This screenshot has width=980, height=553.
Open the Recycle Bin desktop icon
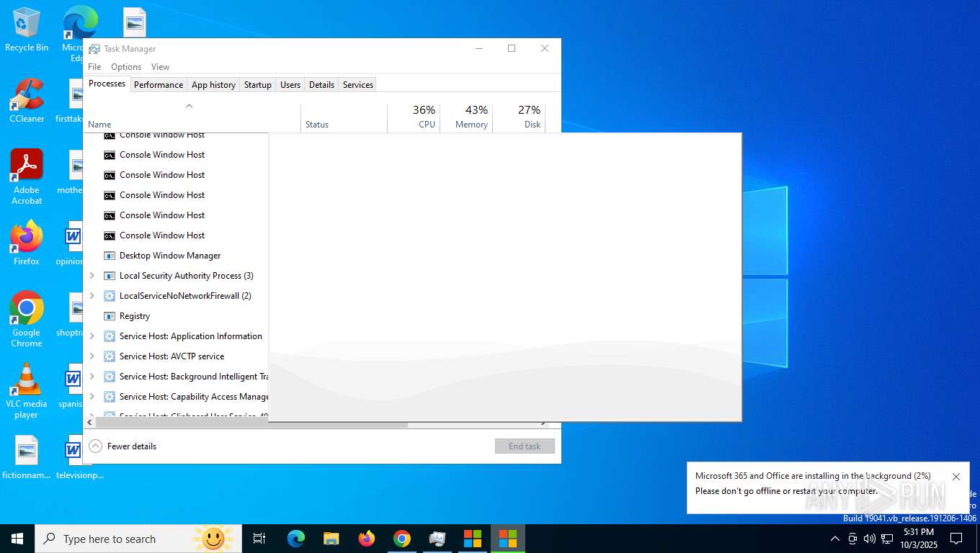[27, 30]
